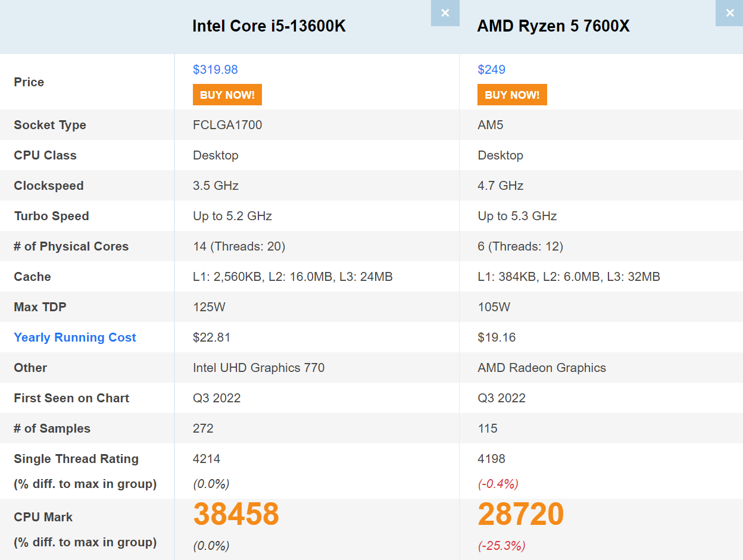This screenshot has height=560, width=743.
Task: Click the 38458 CPU Mark score
Action: [236, 514]
